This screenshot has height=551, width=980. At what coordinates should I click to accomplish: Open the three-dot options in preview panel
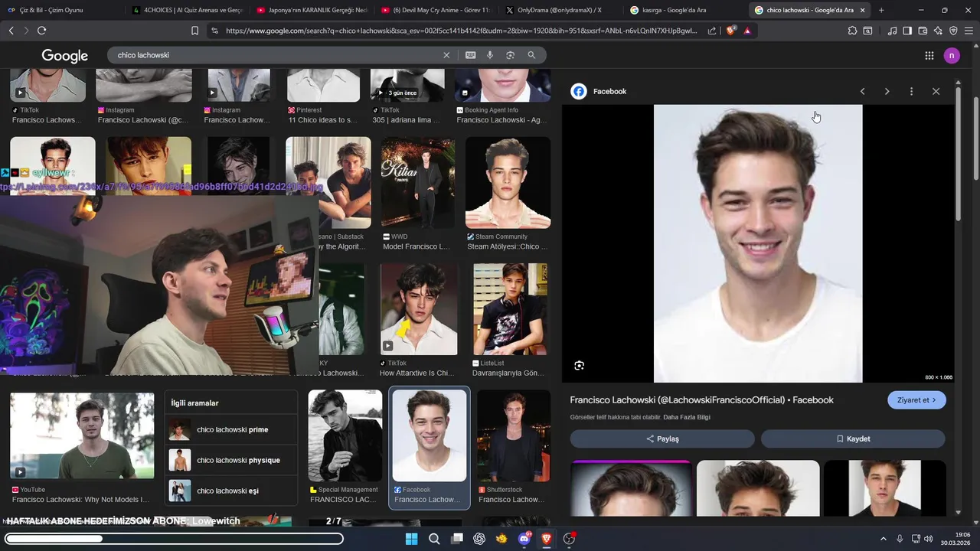click(x=911, y=91)
